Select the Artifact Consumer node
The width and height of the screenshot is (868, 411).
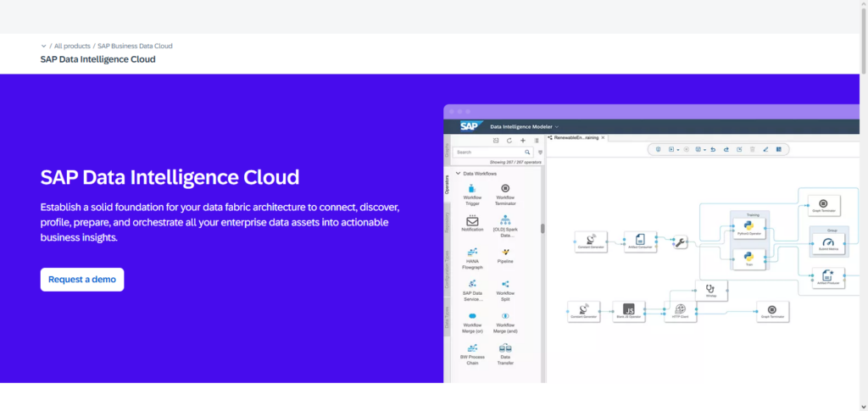641,242
